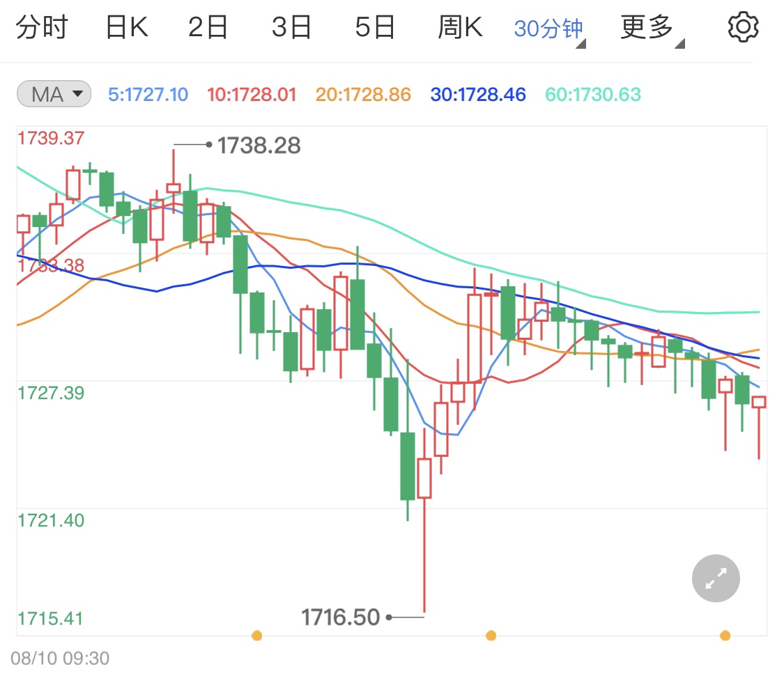Image resolution: width=784 pixels, height=679 pixels.
Task: Select the dark blue MA30 value 1728.46
Action: (477, 93)
